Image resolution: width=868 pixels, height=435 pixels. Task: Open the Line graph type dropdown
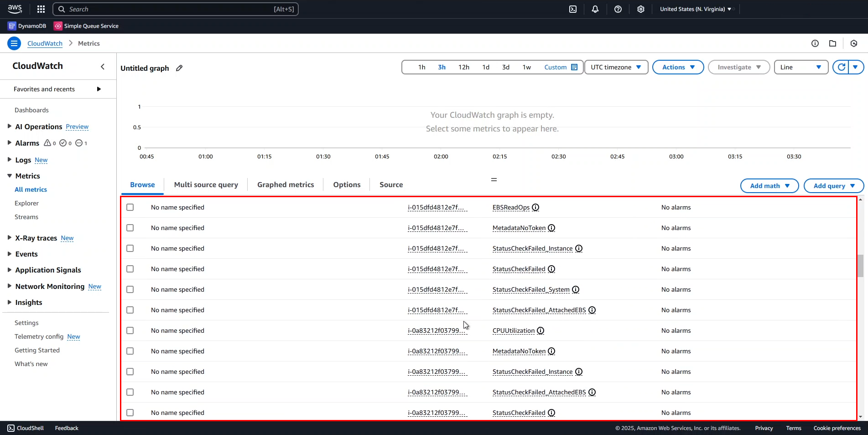click(800, 67)
